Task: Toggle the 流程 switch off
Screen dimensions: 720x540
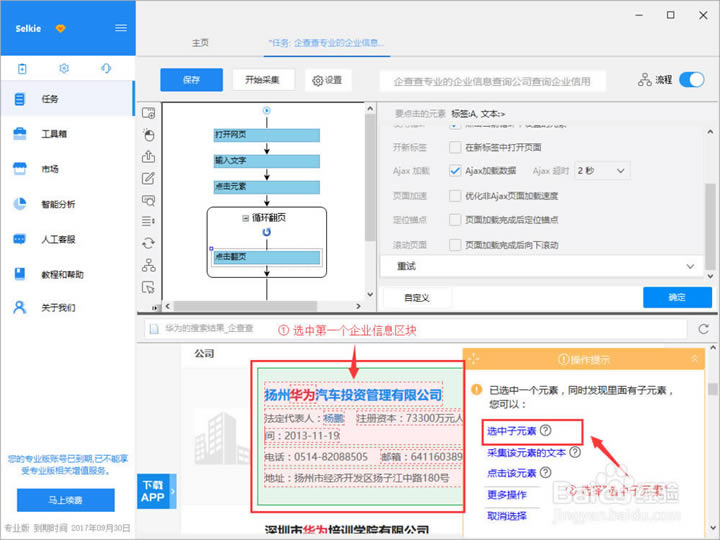Action: point(691,80)
